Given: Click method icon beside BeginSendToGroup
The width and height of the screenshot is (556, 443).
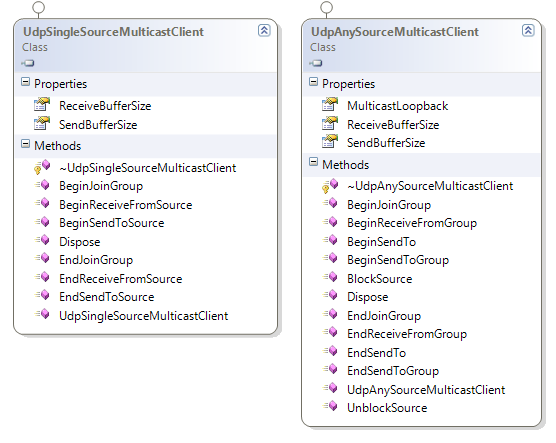Looking at the screenshot, I should click(330, 259).
